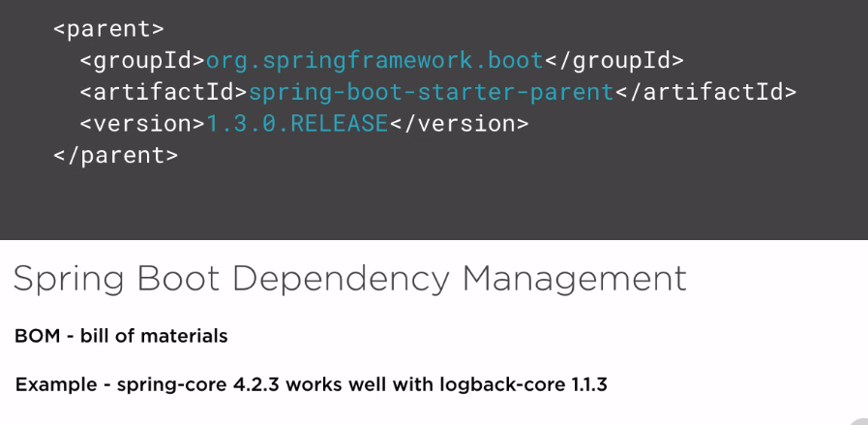Select the closing groupId tag

click(614, 61)
